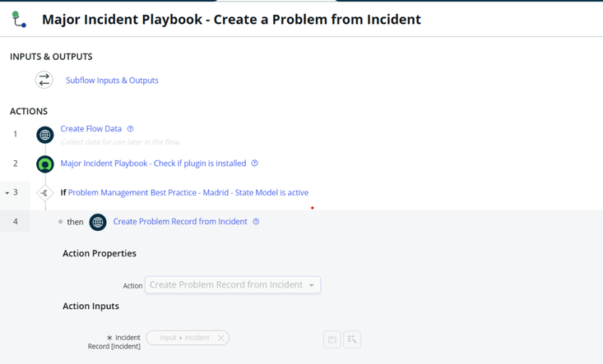Screen dimensions: 603x364
Task: Show help info for Create Flow Data
Action: [x=130, y=129]
